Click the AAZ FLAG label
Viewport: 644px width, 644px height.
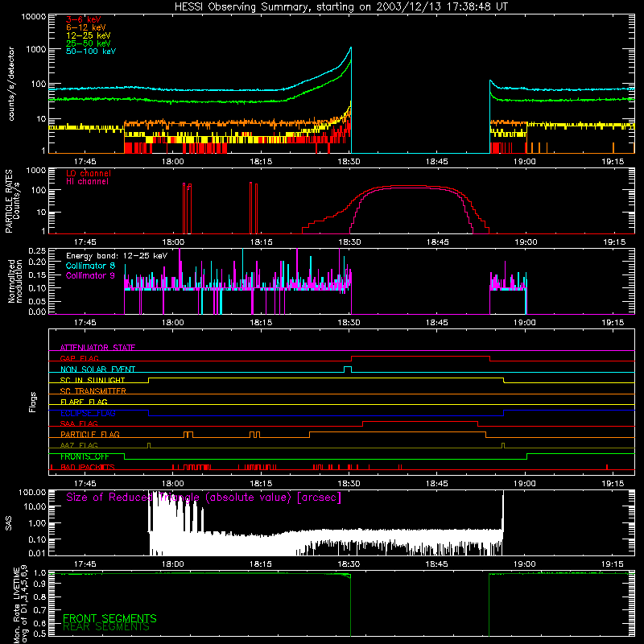coord(79,445)
